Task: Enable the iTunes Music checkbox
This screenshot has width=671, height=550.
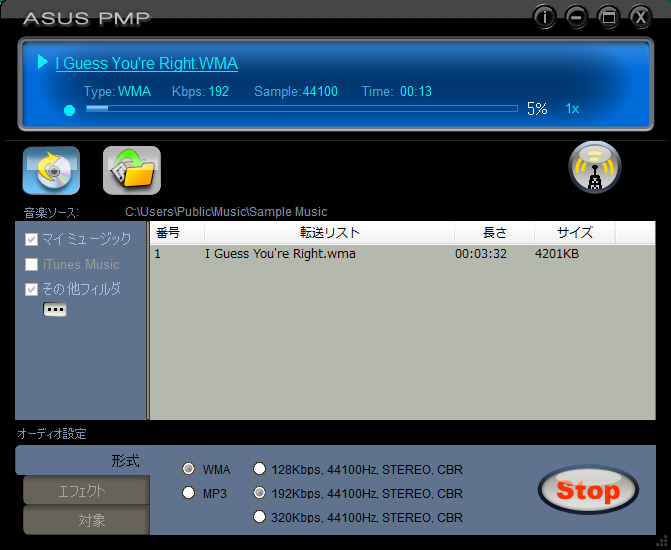Action: click(x=31, y=265)
